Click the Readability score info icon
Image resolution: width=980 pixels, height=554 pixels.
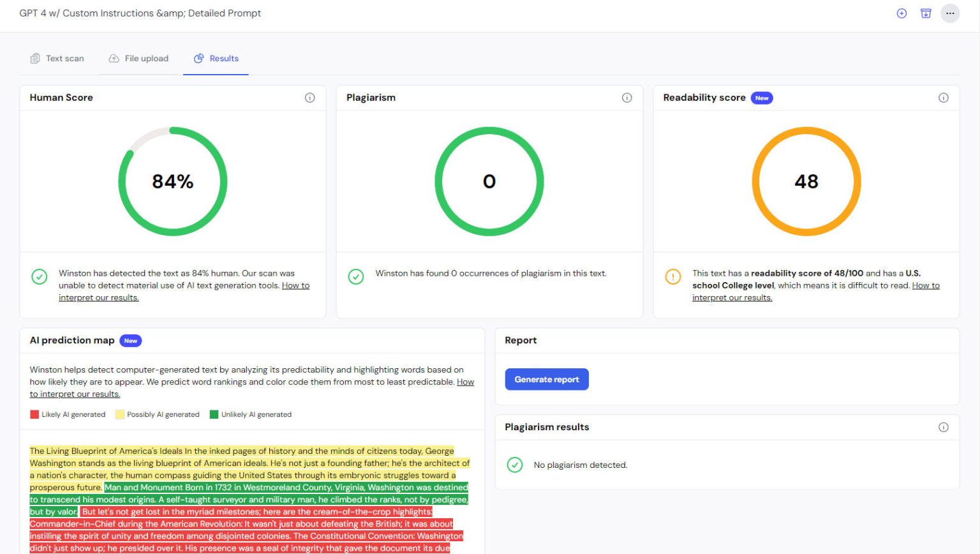point(944,98)
